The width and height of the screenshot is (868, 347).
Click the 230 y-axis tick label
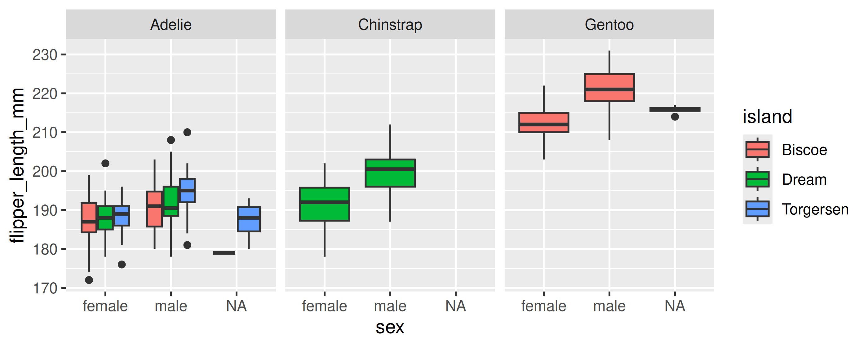pyautogui.click(x=45, y=55)
